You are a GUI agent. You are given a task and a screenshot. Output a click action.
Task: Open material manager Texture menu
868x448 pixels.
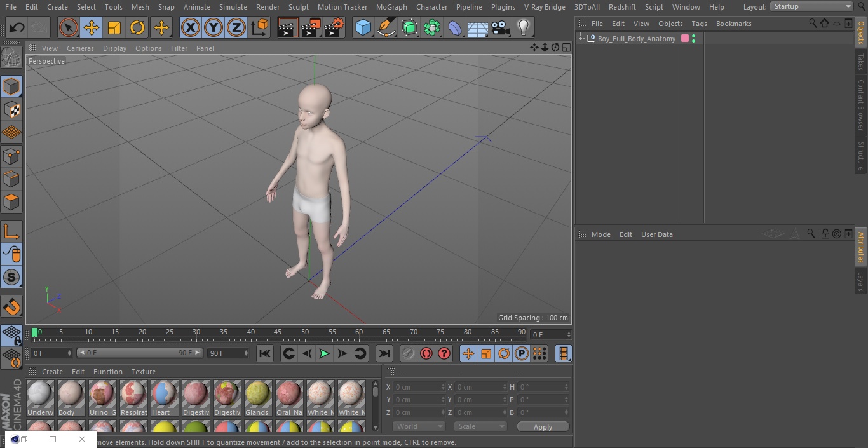click(143, 372)
